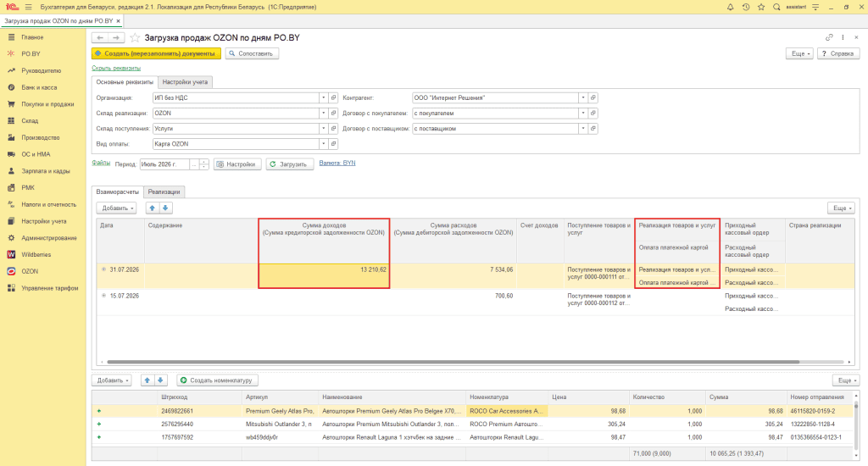868x466 pixels.
Task: Switch to Основные реквизиты tab
Action: coord(125,82)
